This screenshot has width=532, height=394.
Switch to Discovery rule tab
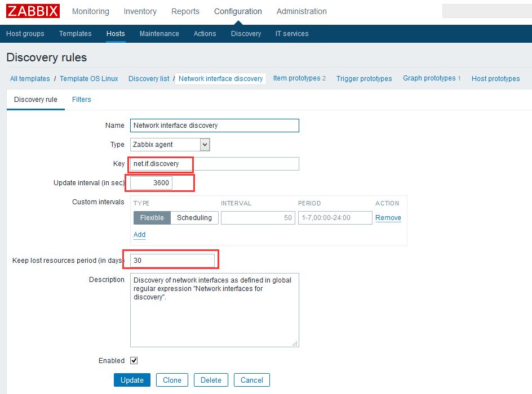pyautogui.click(x=36, y=100)
